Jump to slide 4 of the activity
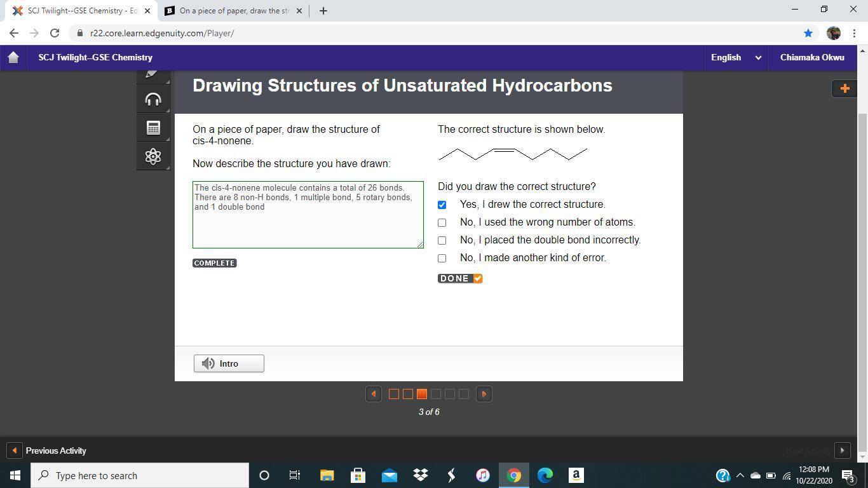This screenshot has height=488, width=868. click(436, 394)
